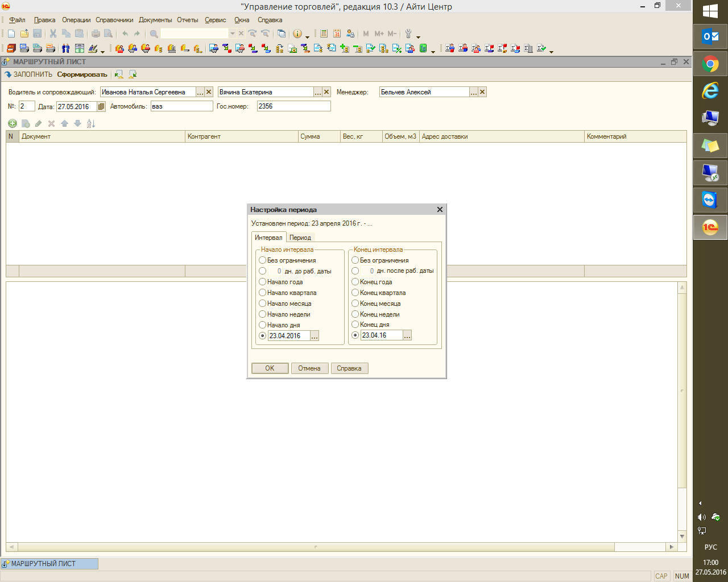The height and width of the screenshot is (582, 728).
Task: Open selection for Иванова Наталья Сергеевна field
Action: tap(200, 92)
